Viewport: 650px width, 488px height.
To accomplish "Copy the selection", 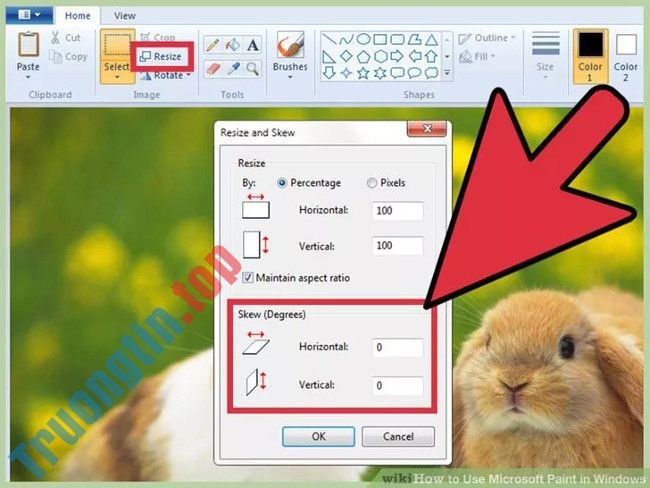I will click(x=68, y=56).
